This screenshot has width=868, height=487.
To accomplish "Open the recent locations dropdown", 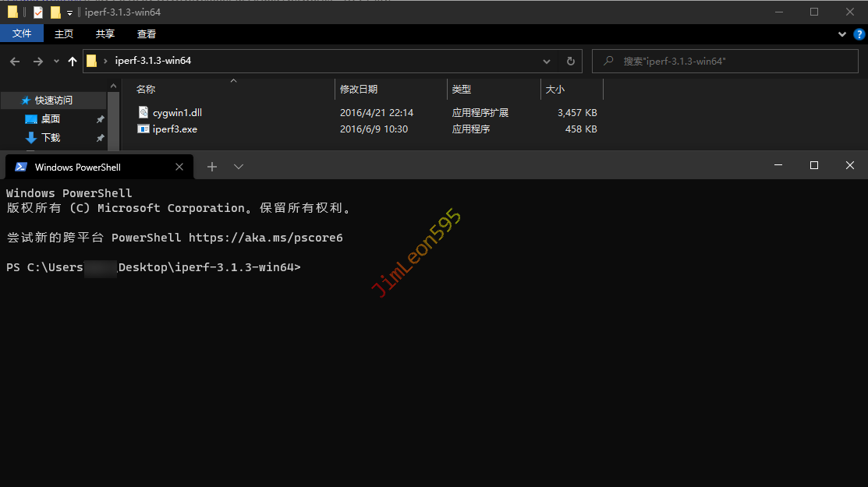I will [x=56, y=62].
